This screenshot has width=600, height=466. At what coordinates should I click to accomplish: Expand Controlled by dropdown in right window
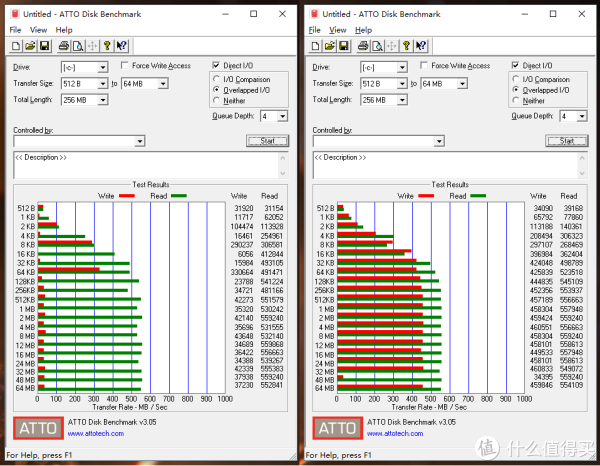click(439, 142)
